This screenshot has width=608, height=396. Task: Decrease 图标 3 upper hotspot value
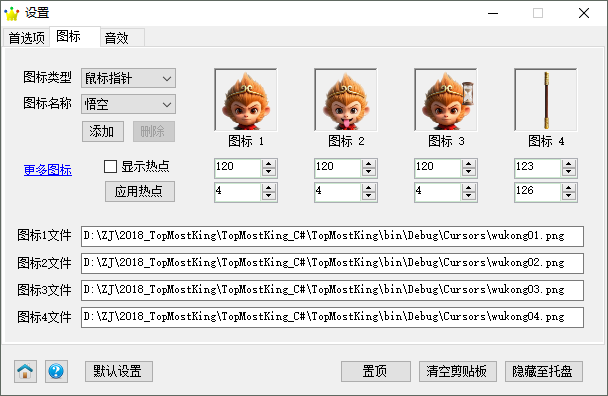click(x=469, y=172)
